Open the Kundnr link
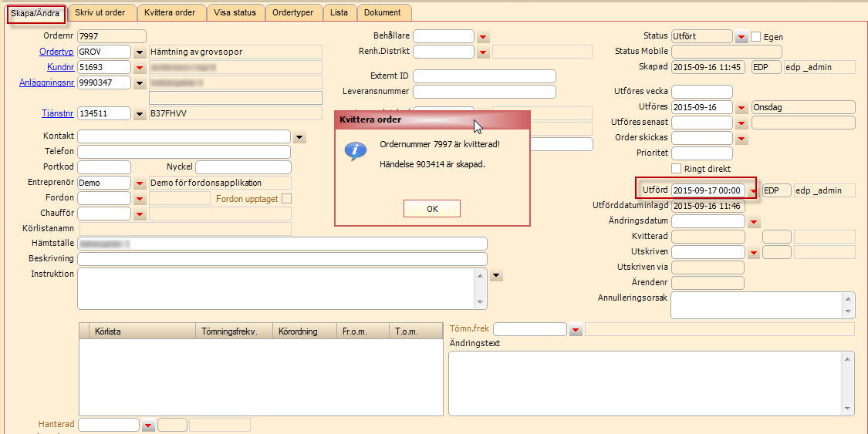 (x=59, y=67)
